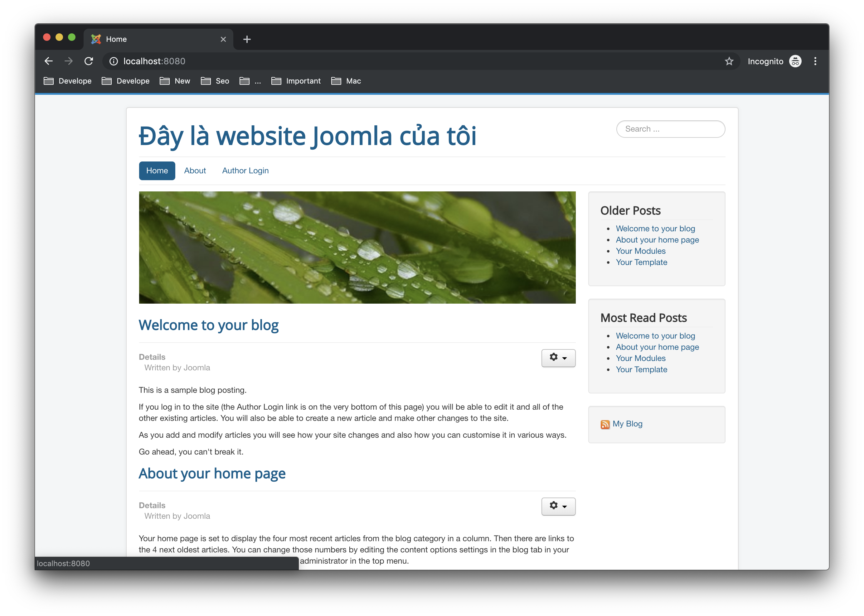Focus the Search input field
Image resolution: width=864 pixels, height=616 pixels.
point(670,129)
